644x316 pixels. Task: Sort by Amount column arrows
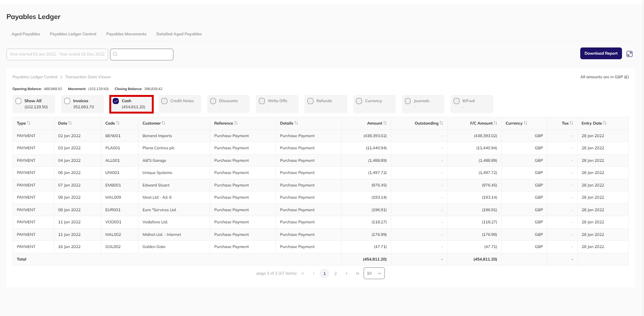(x=385, y=123)
